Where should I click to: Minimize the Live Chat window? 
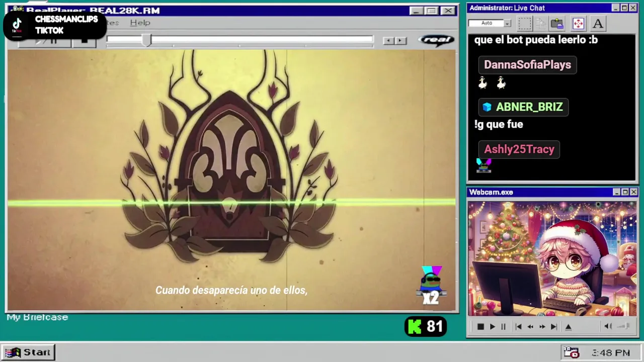(x=615, y=8)
